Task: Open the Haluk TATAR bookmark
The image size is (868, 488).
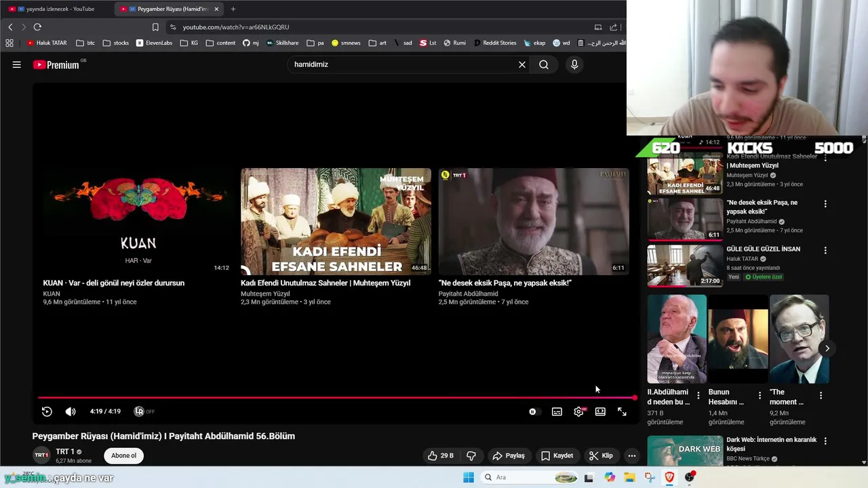Action: pos(47,43)
